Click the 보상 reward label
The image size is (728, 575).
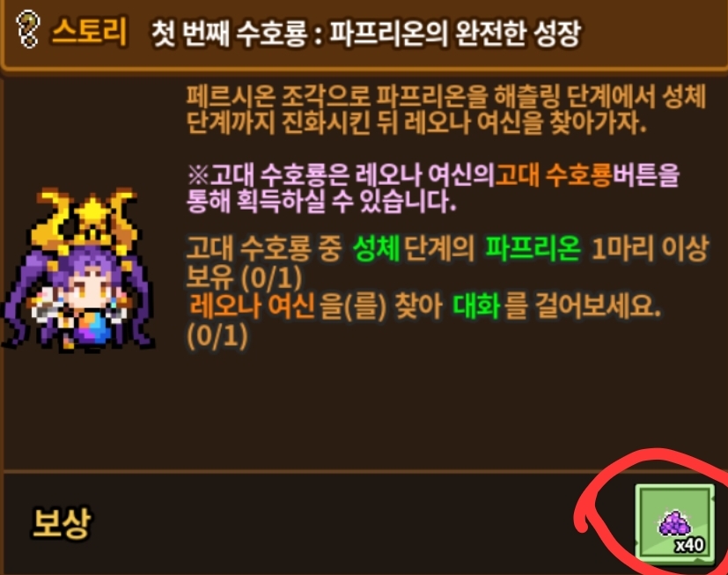click(x=61, y=523)
